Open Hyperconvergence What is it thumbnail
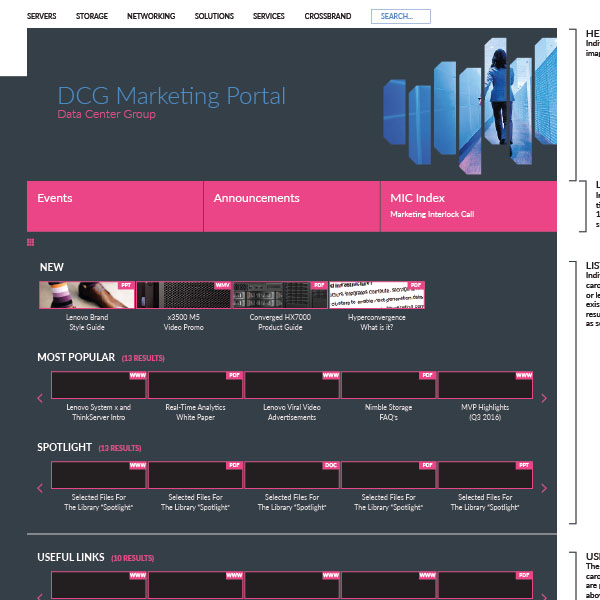600x600 pixels. (377, 295)
